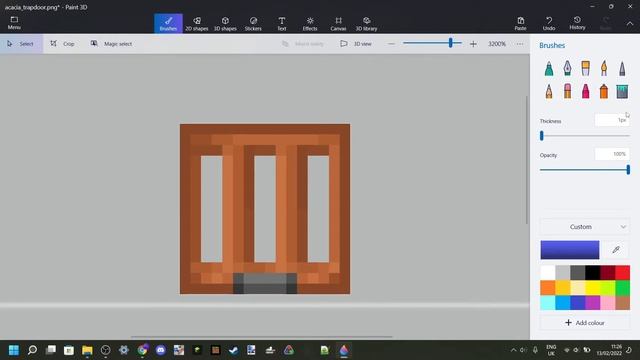Open the Custom material dropdown
This screenshot has width=640, height=360.
click(x=584, y=227)
